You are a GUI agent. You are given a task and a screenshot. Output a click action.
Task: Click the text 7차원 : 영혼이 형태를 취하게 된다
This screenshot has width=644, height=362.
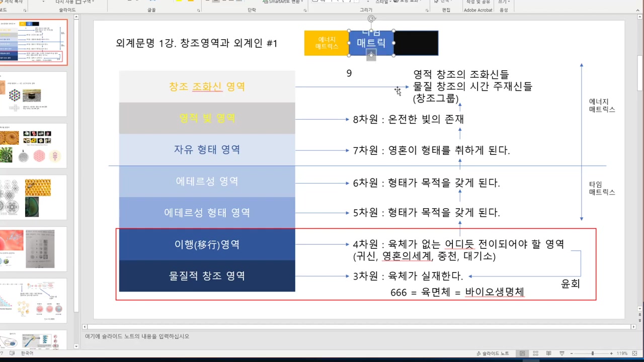(x=431, y=150)
